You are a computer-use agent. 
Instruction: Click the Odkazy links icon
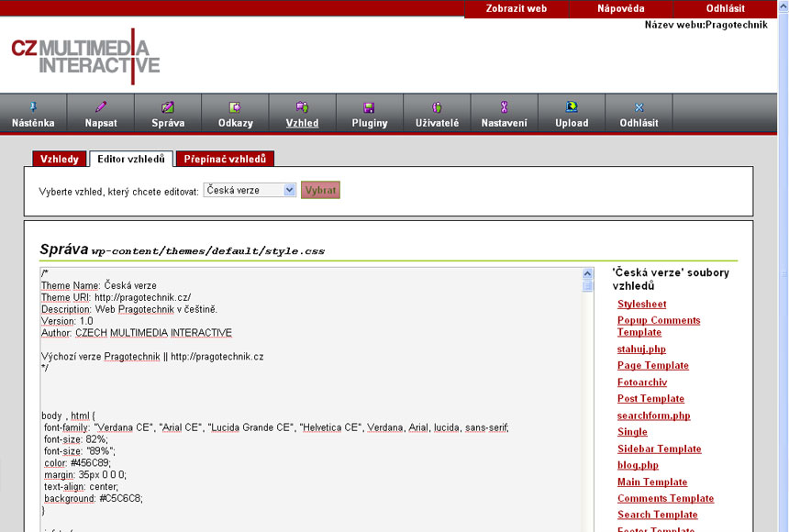click(x=235, y=106)
